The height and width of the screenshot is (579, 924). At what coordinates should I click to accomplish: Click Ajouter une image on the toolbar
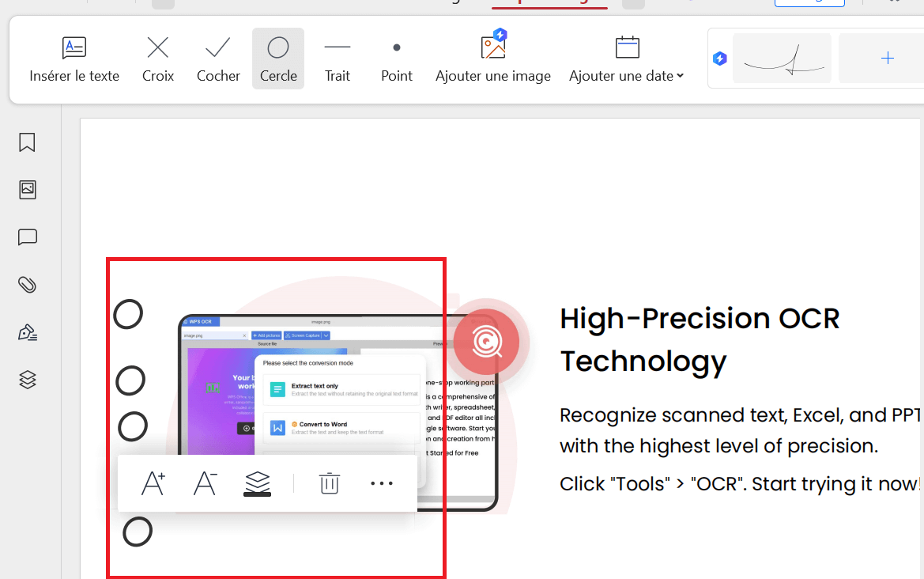(492, 58)
